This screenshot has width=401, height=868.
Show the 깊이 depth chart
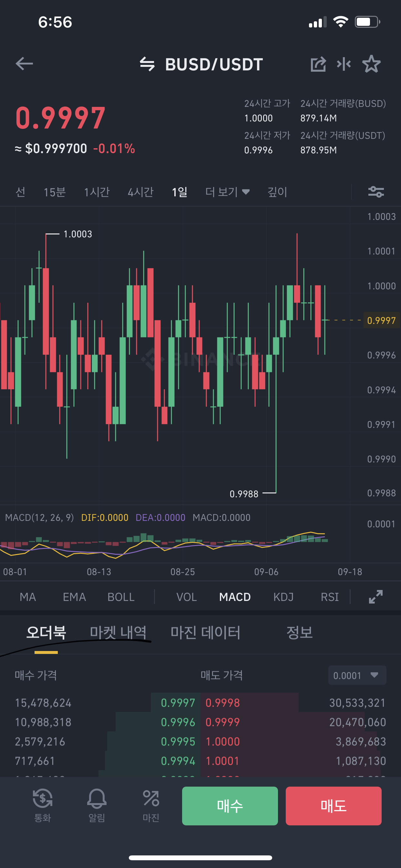click(x=277, y=192)
